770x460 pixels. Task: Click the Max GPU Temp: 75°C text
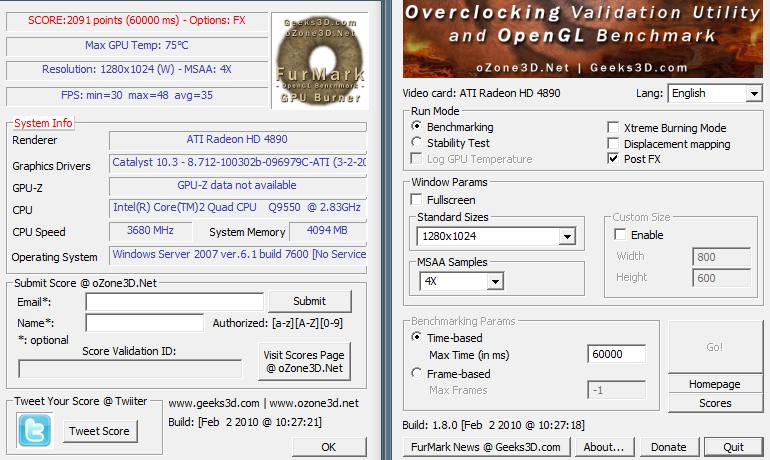pos(137,45)
